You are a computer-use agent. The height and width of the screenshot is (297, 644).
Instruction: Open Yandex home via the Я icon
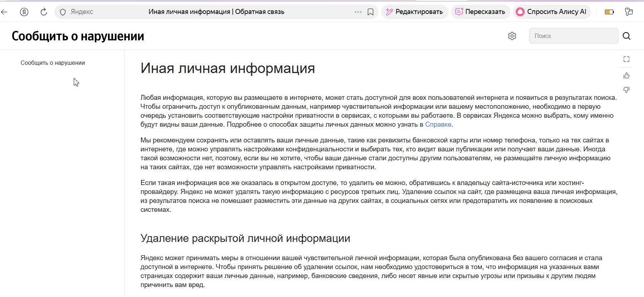24,12
